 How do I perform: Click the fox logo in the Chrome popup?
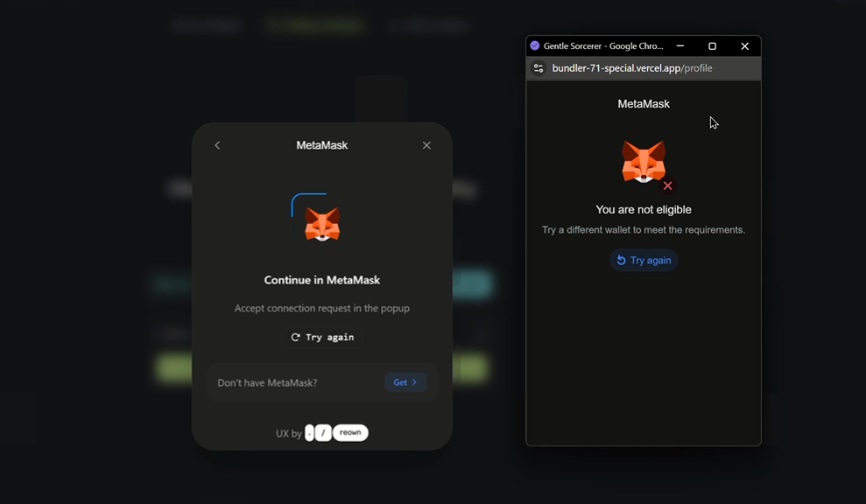[x=644, y=161]
